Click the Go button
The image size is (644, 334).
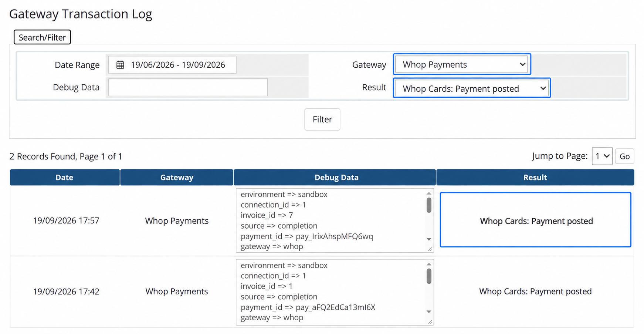624,156
